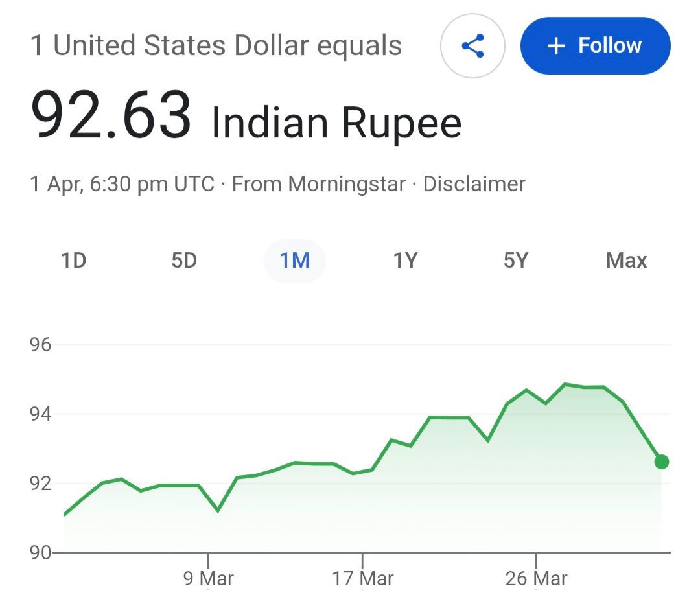Select the 5D time range
This screenshot has width=700, height=597.
184,261
